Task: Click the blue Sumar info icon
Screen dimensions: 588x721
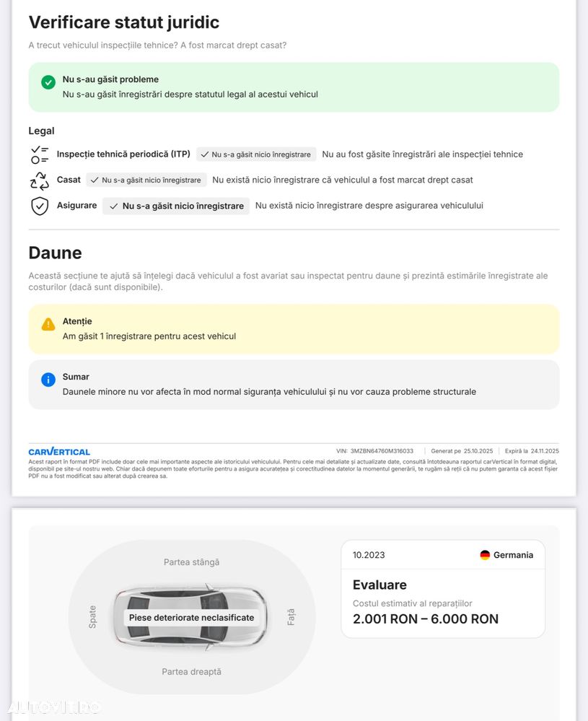Action: [48, 380]
